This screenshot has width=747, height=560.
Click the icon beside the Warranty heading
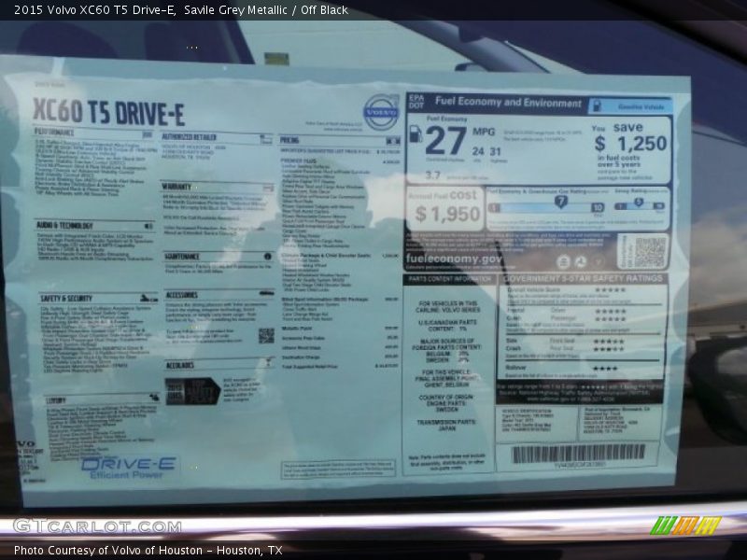[x=268, y=189]
